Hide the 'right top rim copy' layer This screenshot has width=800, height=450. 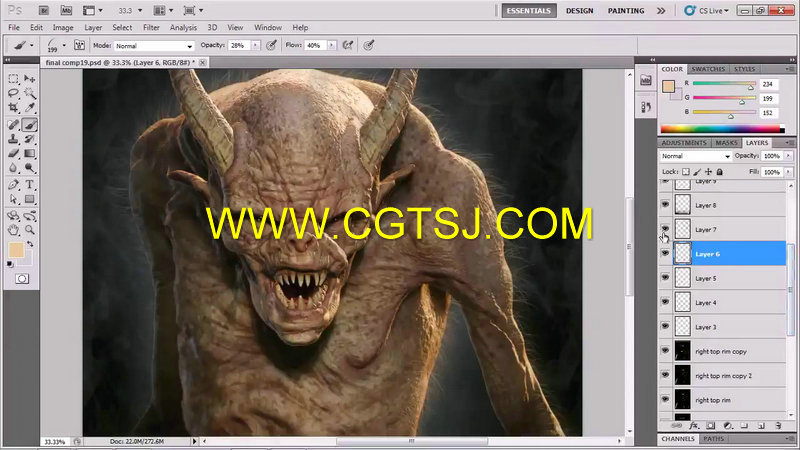click(665, 351)
